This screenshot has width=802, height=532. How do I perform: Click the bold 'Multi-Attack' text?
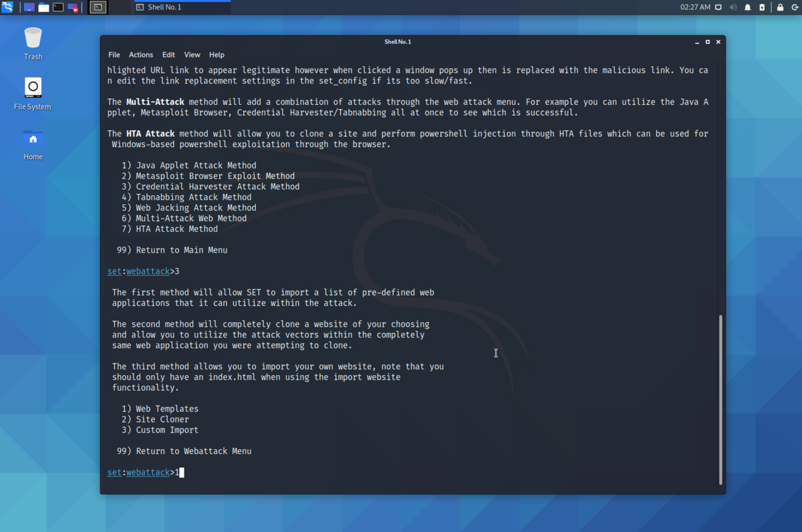click(x=155, y=102)
